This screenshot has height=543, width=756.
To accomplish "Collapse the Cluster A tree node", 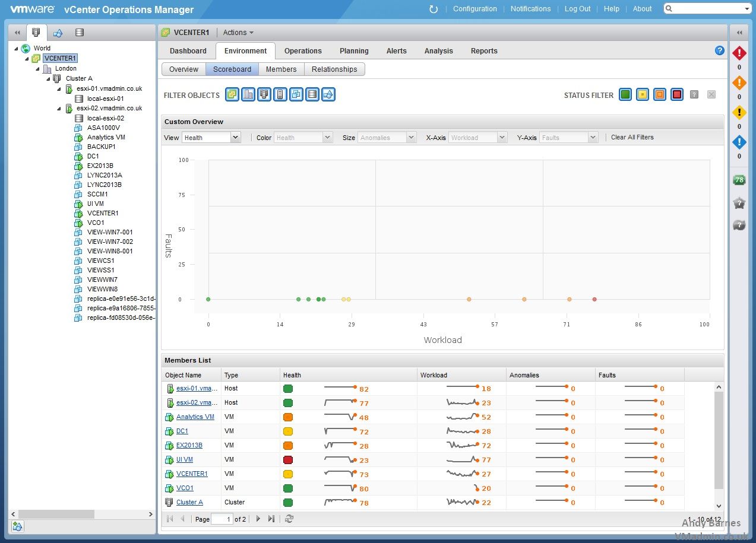I will click(49, 78).
